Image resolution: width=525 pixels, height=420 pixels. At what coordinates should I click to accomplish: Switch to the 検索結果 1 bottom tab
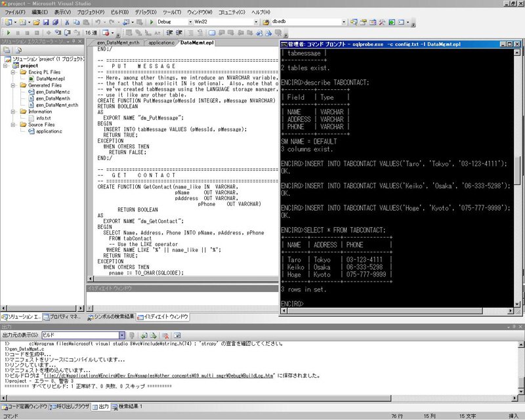127,407
